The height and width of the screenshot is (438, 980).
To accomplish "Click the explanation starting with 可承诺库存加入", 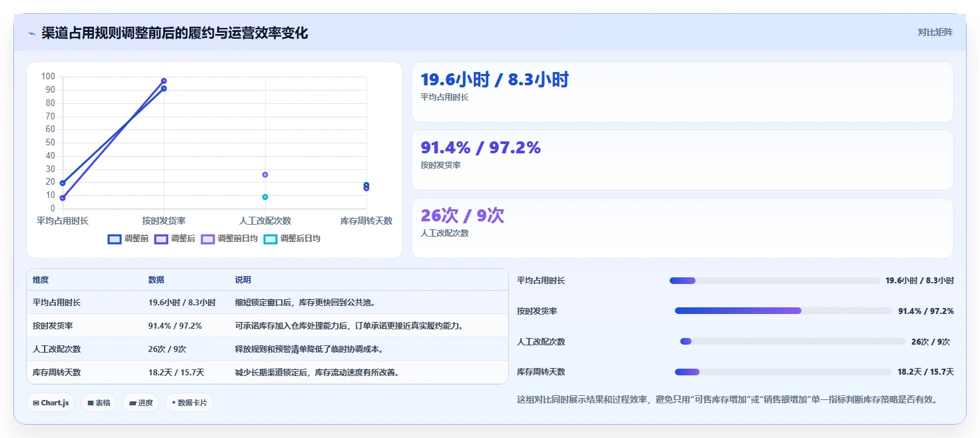I will (x=349, y=326).
